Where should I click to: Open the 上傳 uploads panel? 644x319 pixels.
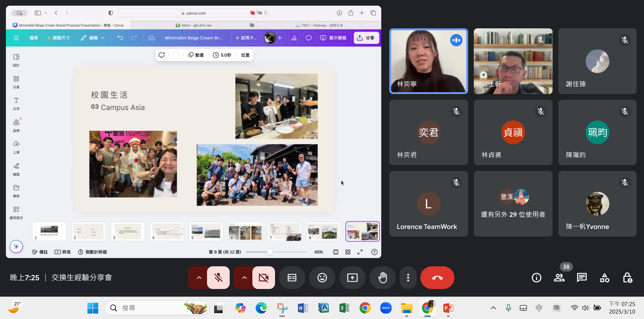tap(16, 147)
